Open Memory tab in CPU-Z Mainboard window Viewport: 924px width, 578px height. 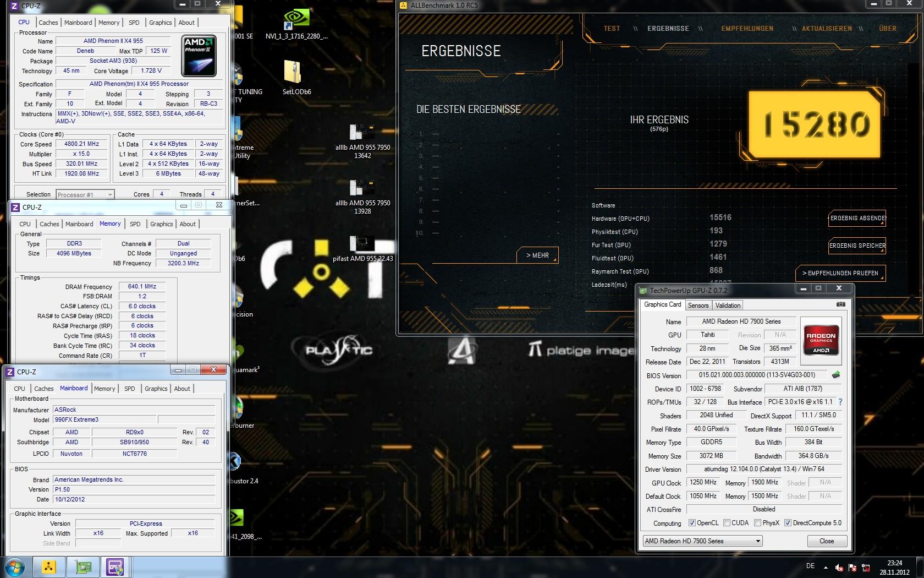click(x=105, y=389)
